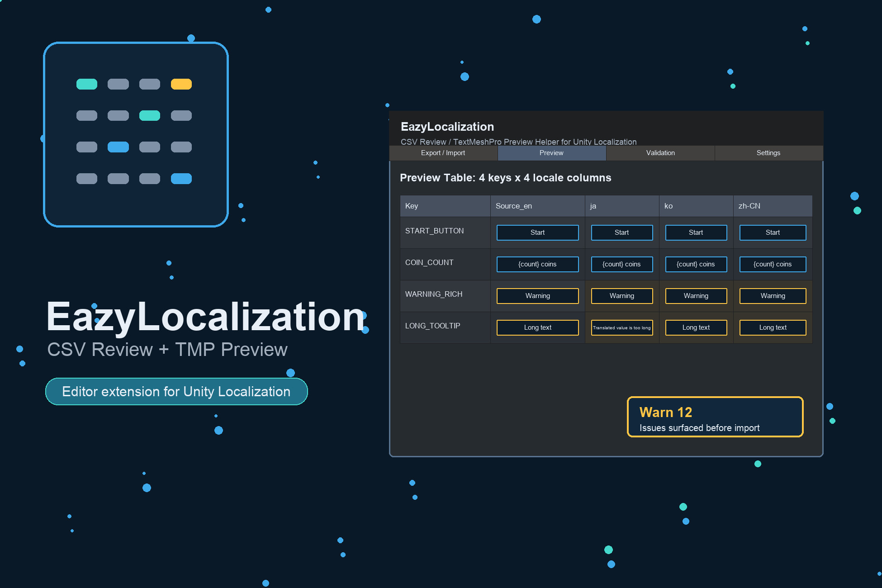Select the WARNING_RICH key row
The image size is (882, 588).
[606, 296]
